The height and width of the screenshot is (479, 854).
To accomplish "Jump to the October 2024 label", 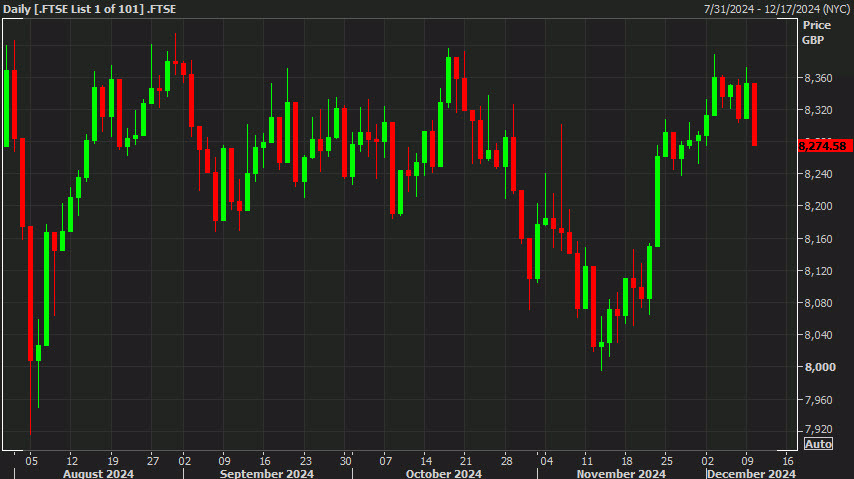I will click(444, 473).
